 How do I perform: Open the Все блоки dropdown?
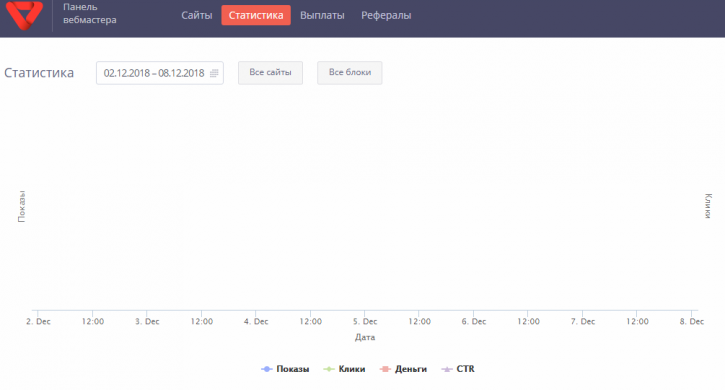pos(350,73)
